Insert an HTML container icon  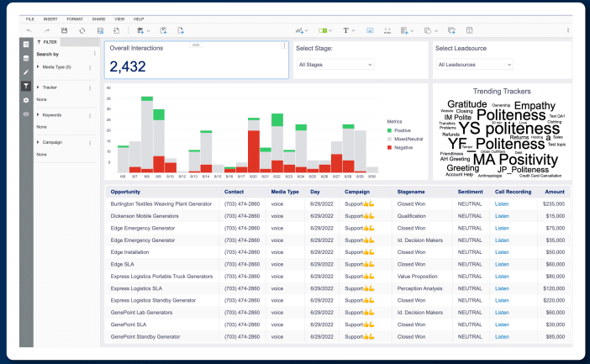tap(387, 30)
